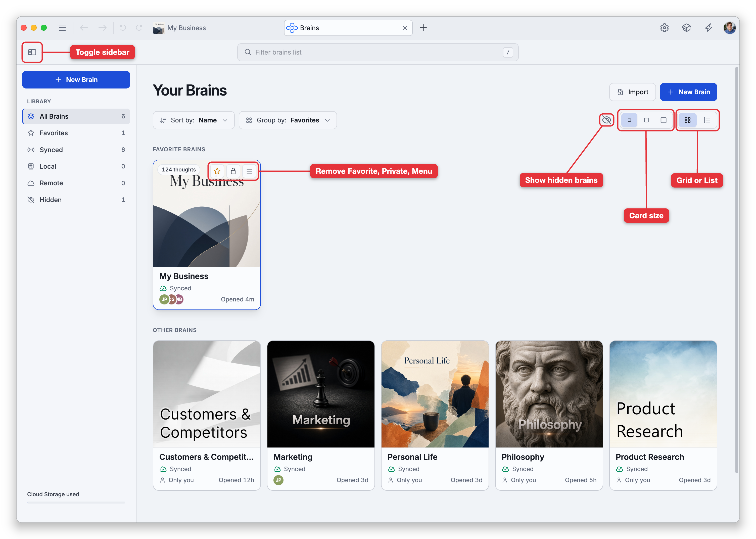Click the undo arrow icon
The width and height of the screenshot is (756, 539).
tap(123, 28)
